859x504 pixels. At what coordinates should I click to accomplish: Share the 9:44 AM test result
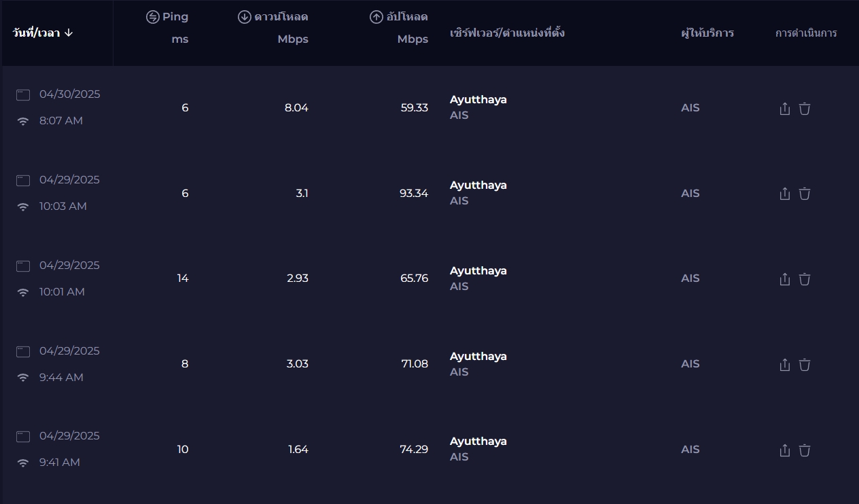coord(784,365)
